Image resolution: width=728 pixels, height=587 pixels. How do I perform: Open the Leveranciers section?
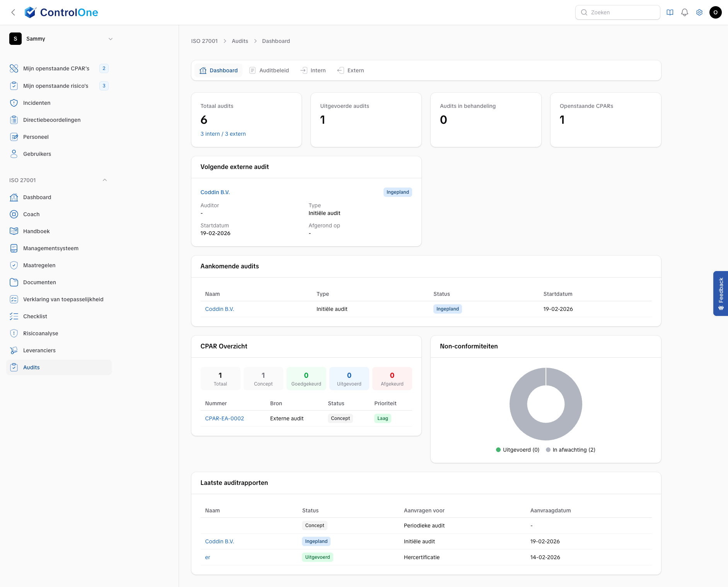(x=39, y=350)
